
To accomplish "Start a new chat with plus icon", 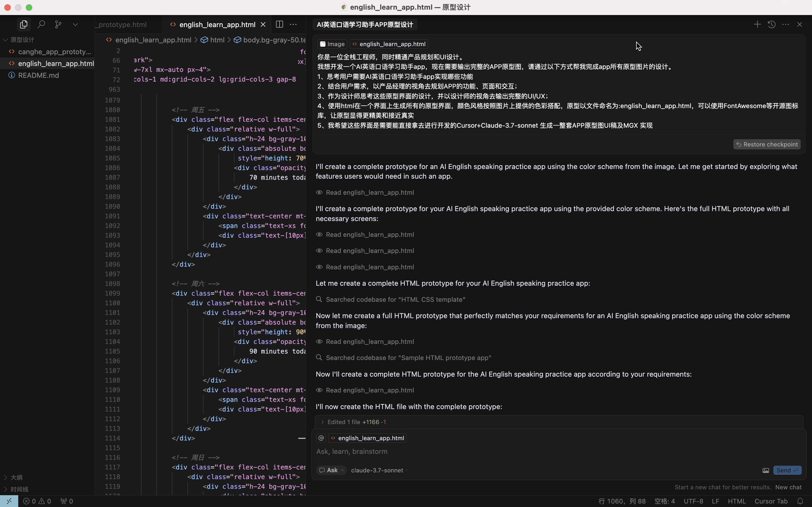I will coord(757,24).
